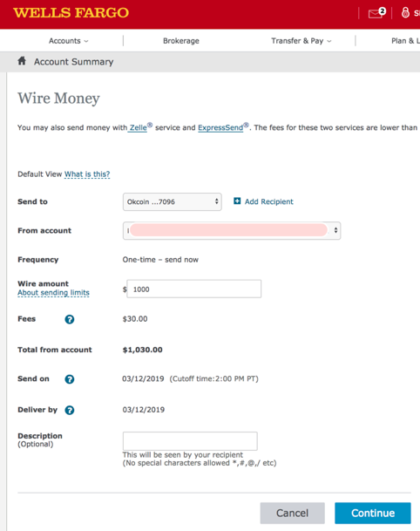This screenshot has width=420, height=531.
Task: Open the About sending limits link
Action: click(53, 293)
